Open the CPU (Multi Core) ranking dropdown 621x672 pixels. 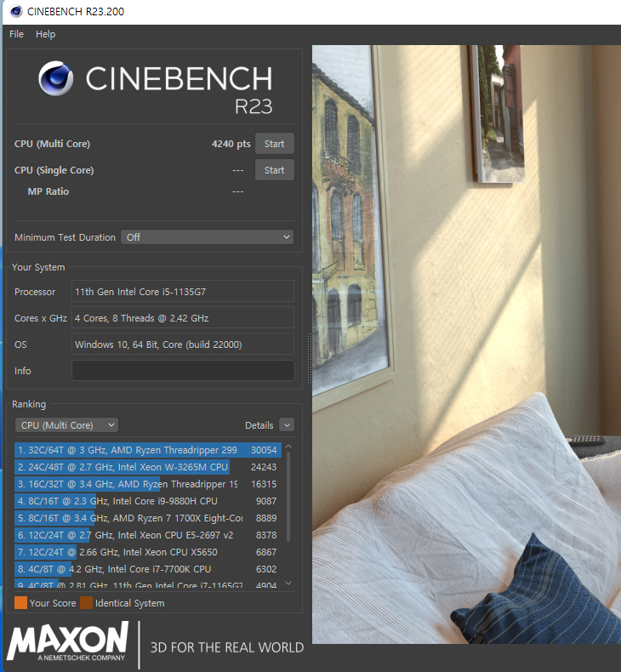(67, 425)
